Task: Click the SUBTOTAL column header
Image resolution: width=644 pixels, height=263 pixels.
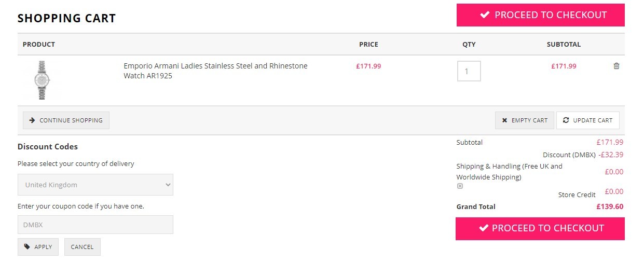Action: pyautogui.click(x=564, y=45)
